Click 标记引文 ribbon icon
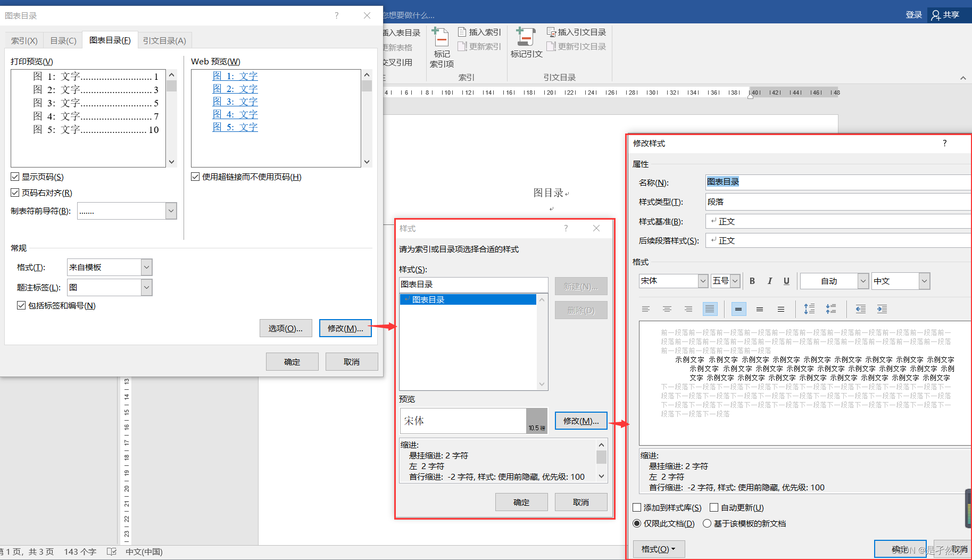Image resolution: width=972 pixels, height=560 pixels. (x=526, y=43)
